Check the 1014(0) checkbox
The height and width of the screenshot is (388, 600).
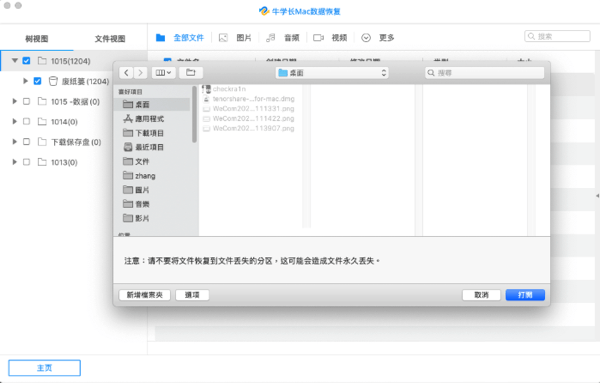(x=26, y=122)
